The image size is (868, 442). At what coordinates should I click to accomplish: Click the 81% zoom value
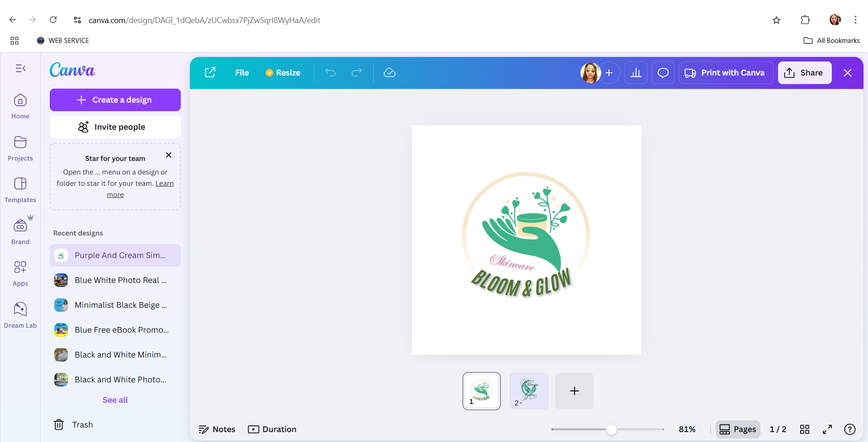687,429
